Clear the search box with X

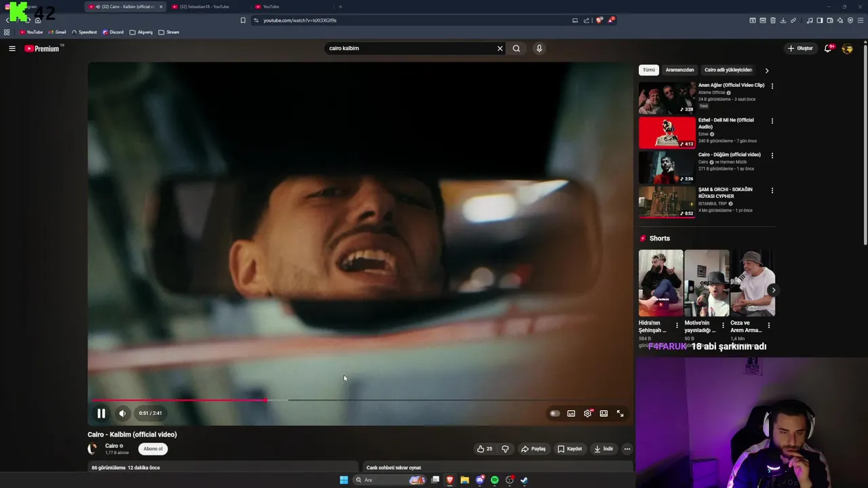click(500, 48)
